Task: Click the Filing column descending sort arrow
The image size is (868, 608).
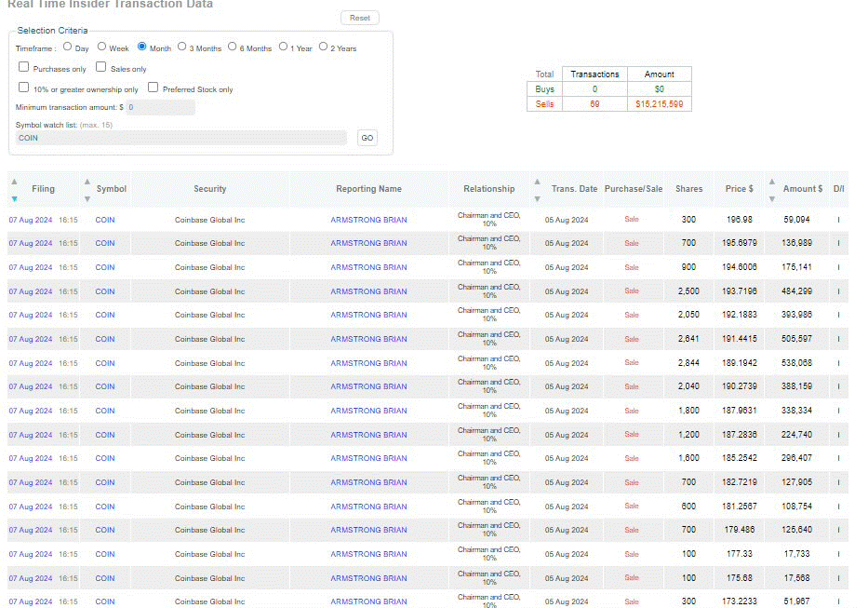Action: click(x=14, y=198)
